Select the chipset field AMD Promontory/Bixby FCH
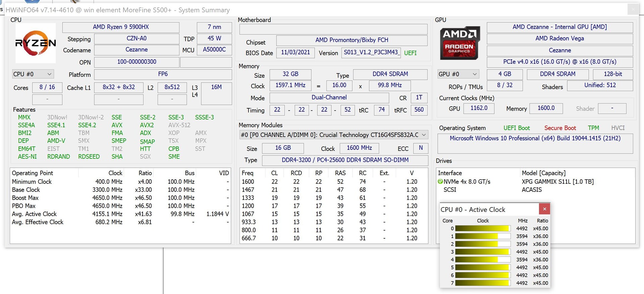 pyautogui.click(x=352, y=40)
